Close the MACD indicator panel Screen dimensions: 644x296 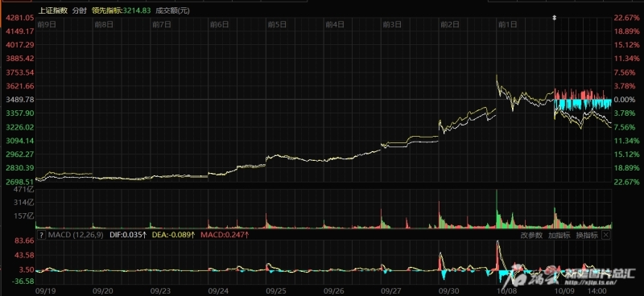[606, 235]
